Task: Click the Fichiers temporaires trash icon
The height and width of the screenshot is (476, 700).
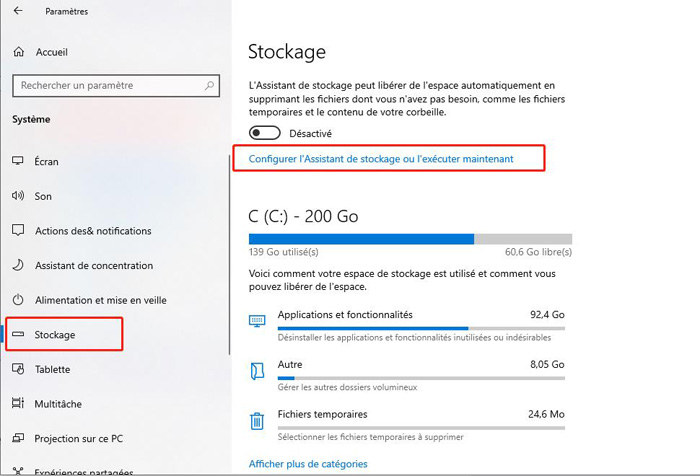Action: coord(257,420)
